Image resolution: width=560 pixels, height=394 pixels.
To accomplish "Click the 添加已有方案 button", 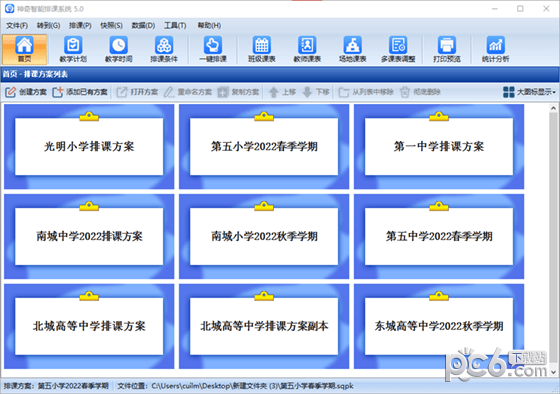I will point(80,92).
